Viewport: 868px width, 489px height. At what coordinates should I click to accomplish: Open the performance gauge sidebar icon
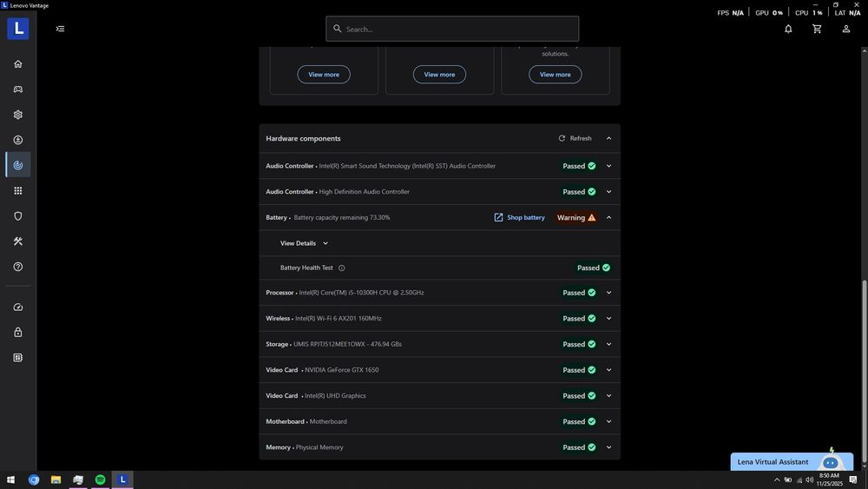17,307
